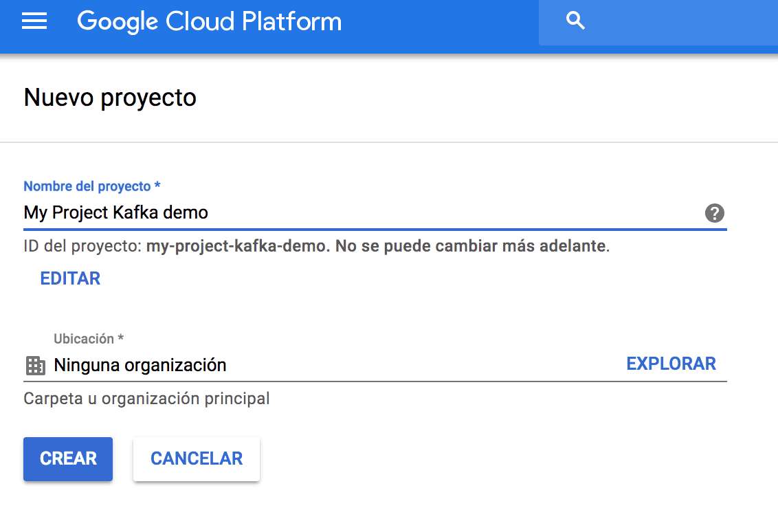Image resolution: width=778 pixels, height=532 pixels.
Task: Click the Carpeta u organización principal hint
Action: click(147, 399)
